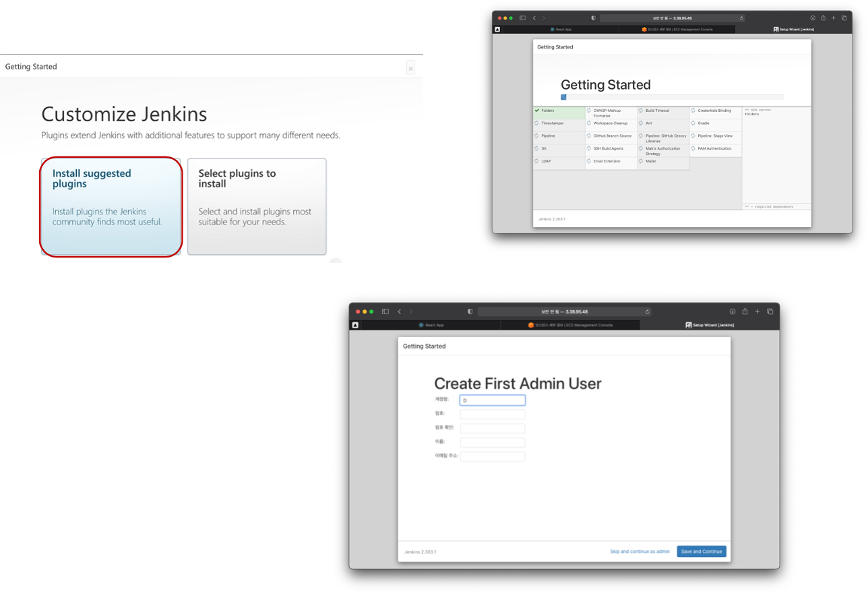Screen dimensions: 868x594
Task: Click the "Mailer" plugin text
Action: [651, 161]
